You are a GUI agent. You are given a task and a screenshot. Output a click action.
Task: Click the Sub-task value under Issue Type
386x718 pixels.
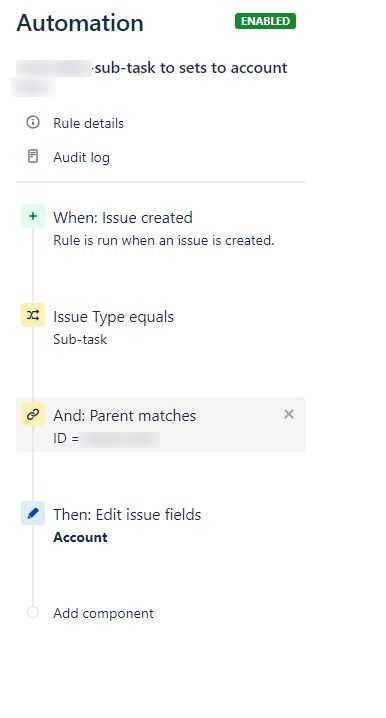point(80,339)
